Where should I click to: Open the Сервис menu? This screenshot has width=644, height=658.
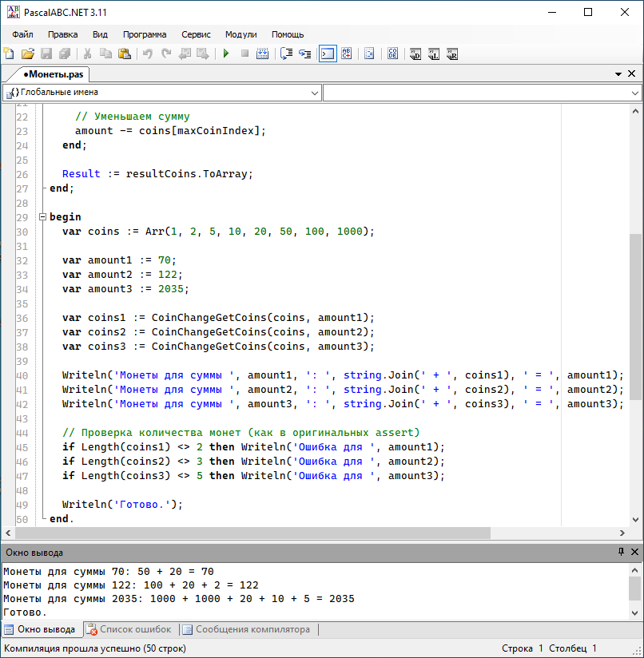[196, 34]
